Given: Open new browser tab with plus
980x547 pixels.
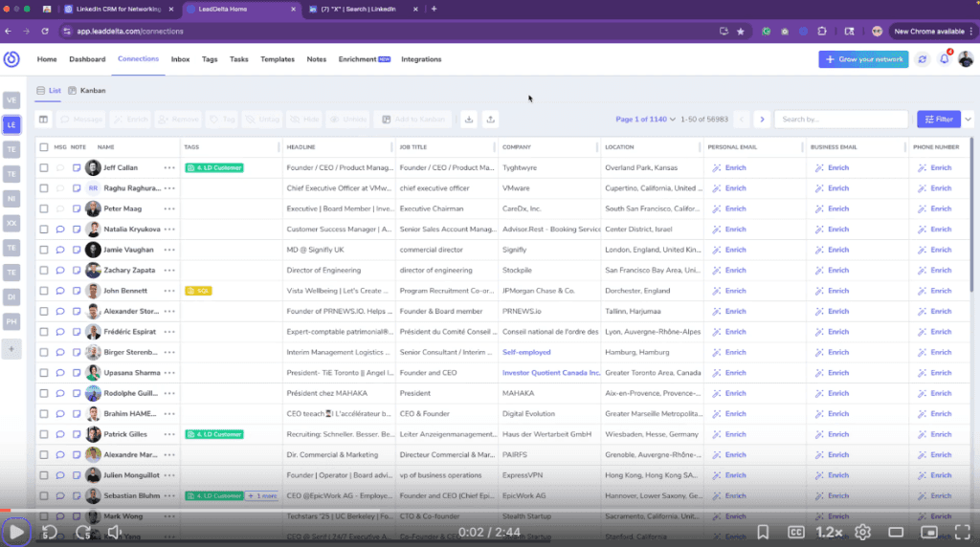Looking at the screenshot, I should [434, 9].
